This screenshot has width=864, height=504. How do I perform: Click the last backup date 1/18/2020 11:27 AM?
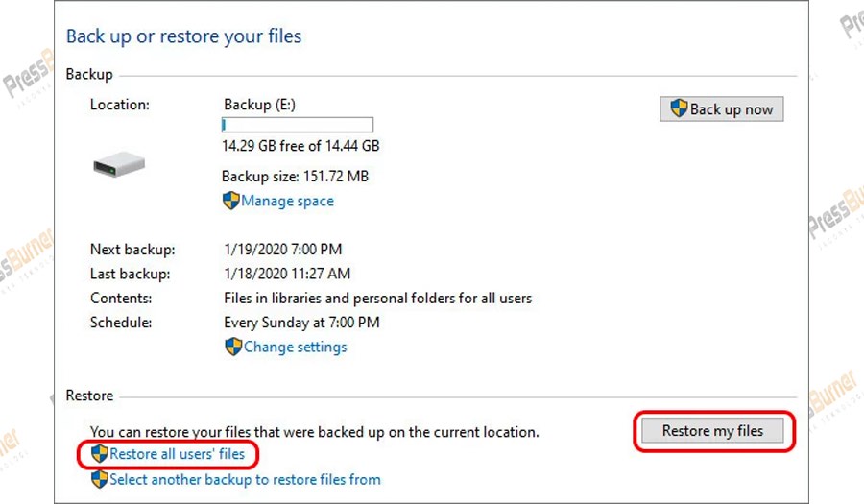click(287, 274)
